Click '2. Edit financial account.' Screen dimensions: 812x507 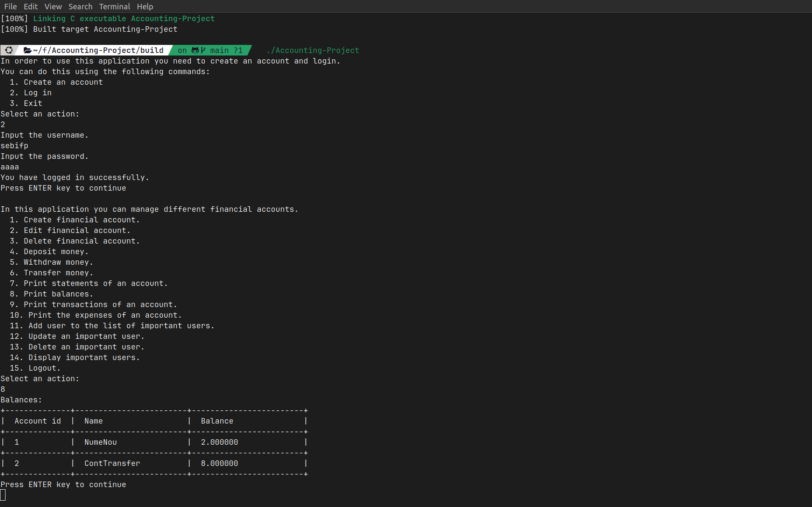coord(70,230)
